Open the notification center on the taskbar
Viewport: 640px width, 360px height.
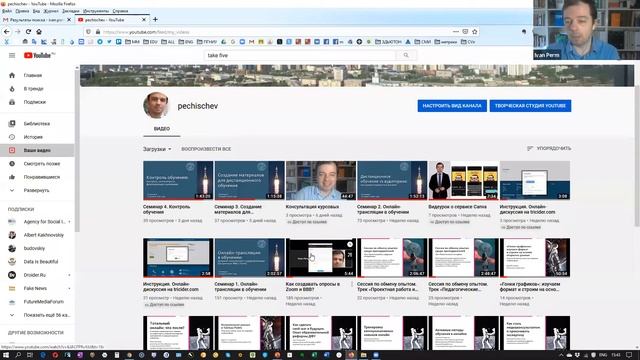pyautogui.click(x=630, y=355)
